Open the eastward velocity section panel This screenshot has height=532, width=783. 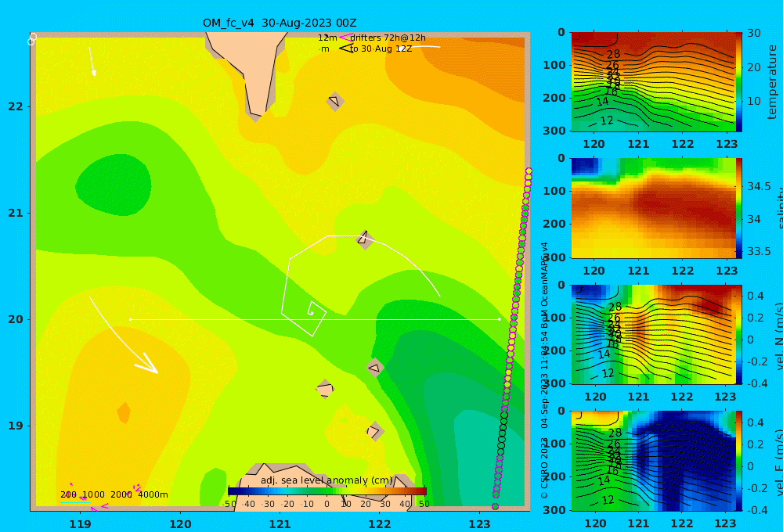[x=653, y=461]
